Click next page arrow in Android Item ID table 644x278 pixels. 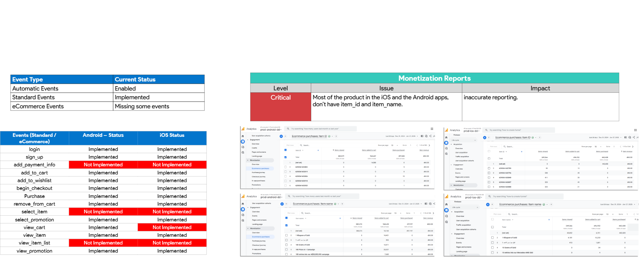(x=429, y=145)
